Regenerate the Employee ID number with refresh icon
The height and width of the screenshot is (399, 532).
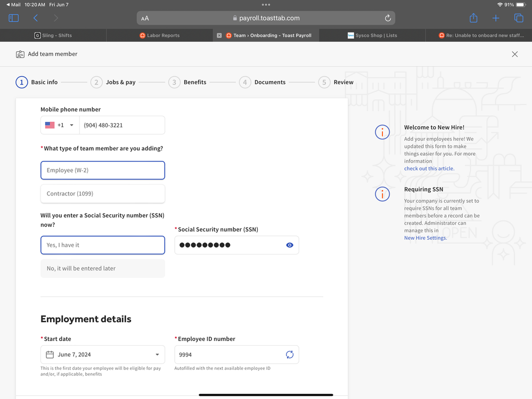coord(290,355)
